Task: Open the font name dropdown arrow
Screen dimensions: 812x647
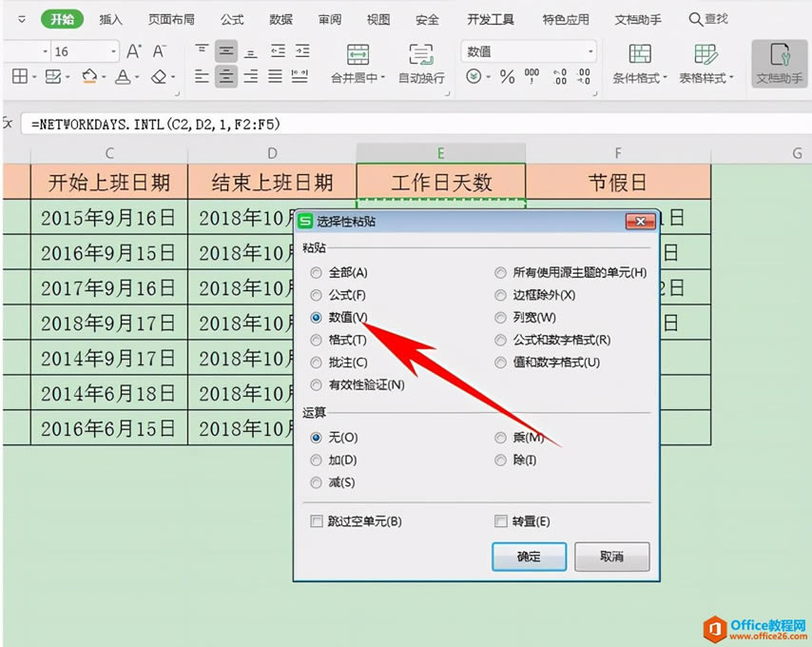Action: tap(45, 51)
